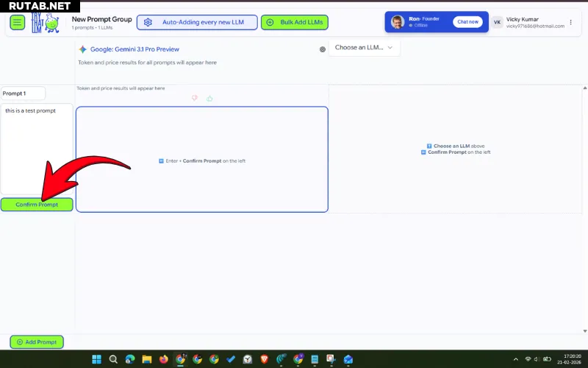Click the Bulk Add LLMs button

coord(295,22)
